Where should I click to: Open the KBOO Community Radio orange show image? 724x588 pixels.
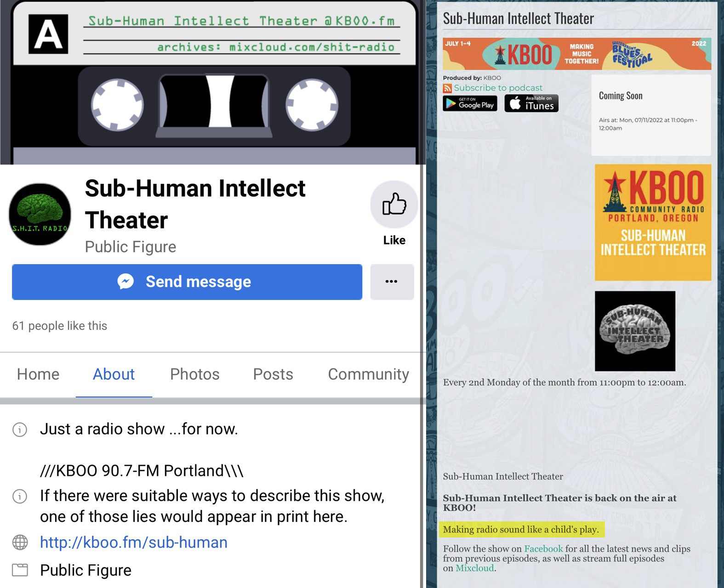(653, 222)
